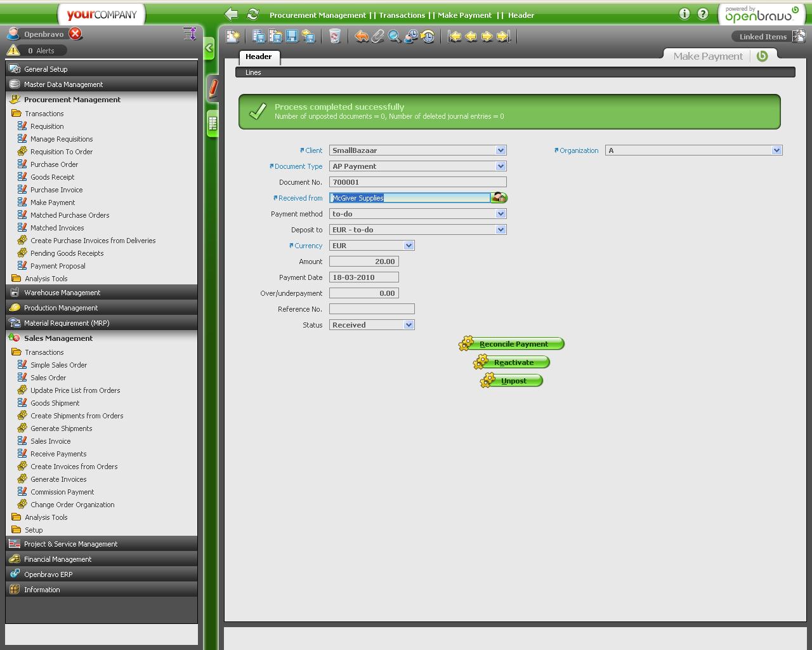The image size is (812, 650).
Task: Click the Refresh icon in the top bar
Action: pos(253,14)
